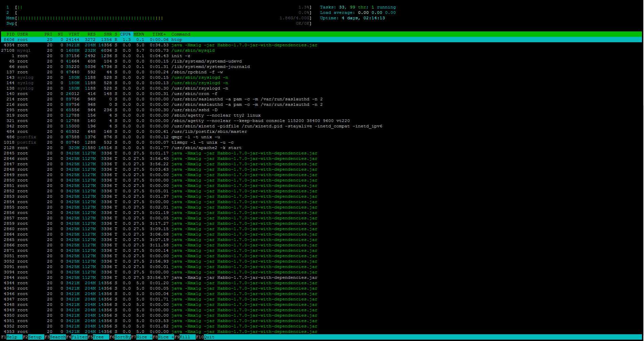Open the F4 Filter option

point(76,337)
